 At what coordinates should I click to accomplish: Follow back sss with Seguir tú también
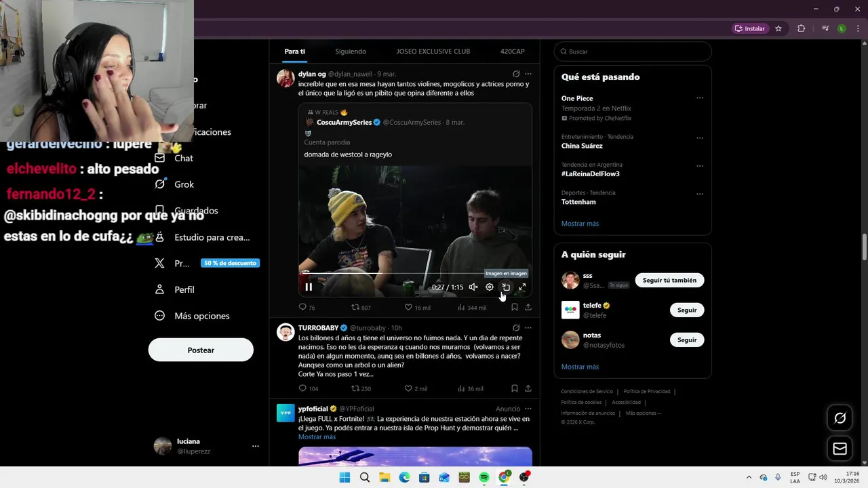coord(669,280)
